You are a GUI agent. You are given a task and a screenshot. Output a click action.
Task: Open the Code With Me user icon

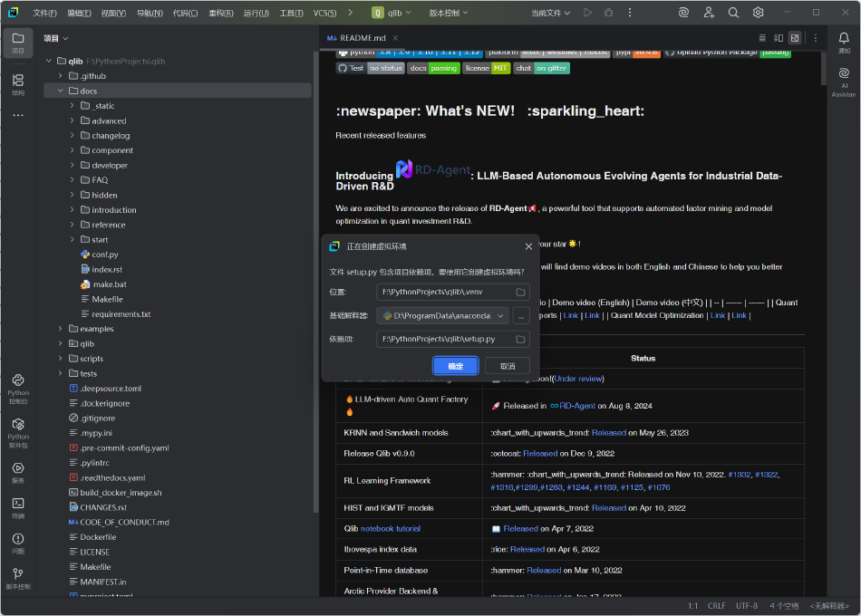click(x=709, y=12)
